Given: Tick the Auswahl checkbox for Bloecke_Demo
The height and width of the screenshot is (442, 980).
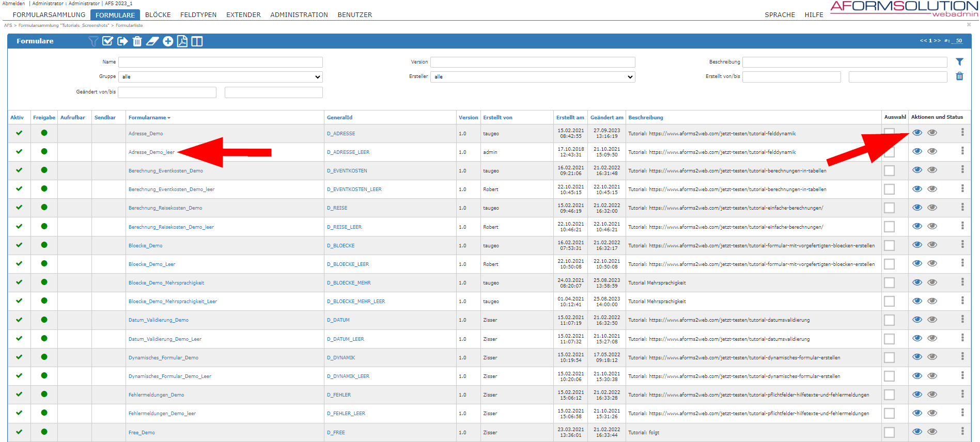Looking at the screenshot, I should 889,246.
